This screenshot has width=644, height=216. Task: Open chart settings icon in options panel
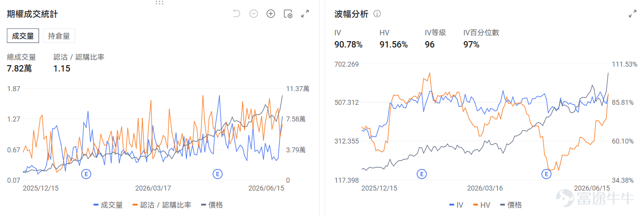click(288, 14)
